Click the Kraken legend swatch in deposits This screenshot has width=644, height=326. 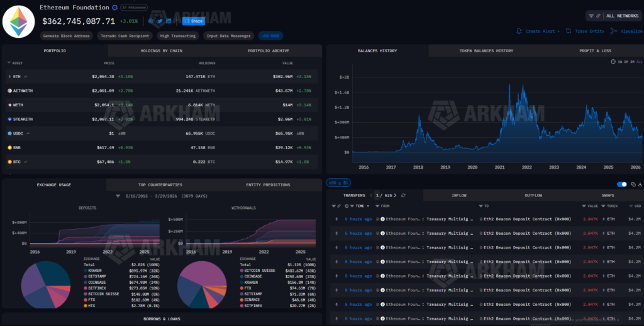(86, 271)
